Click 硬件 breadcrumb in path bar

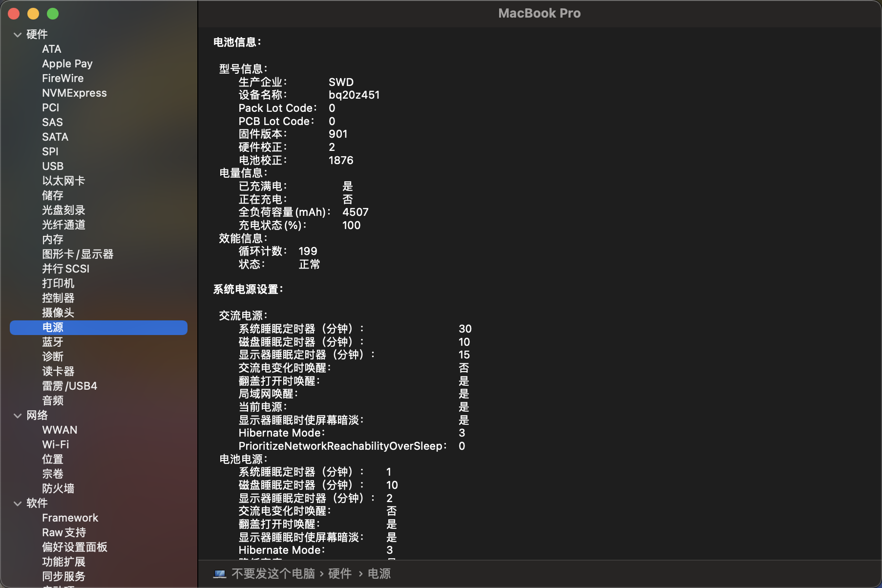point(340,574)
